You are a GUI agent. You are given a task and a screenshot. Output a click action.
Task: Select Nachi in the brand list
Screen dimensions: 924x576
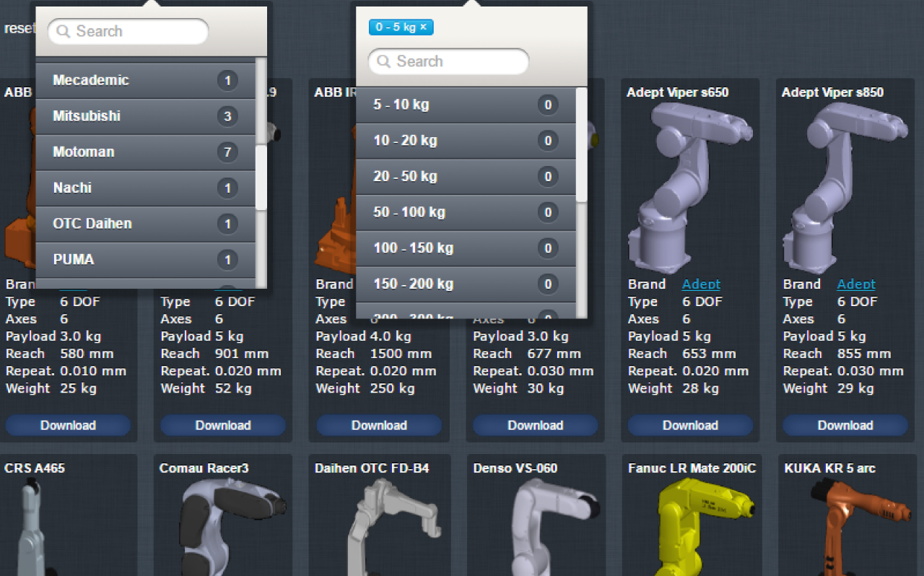tap(146, 188)
